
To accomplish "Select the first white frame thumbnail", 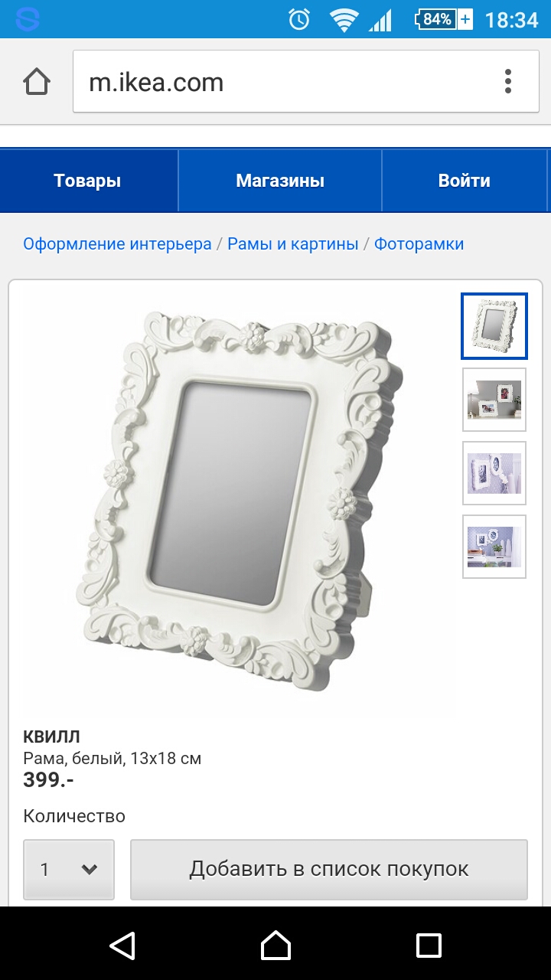I will point(494,326).
